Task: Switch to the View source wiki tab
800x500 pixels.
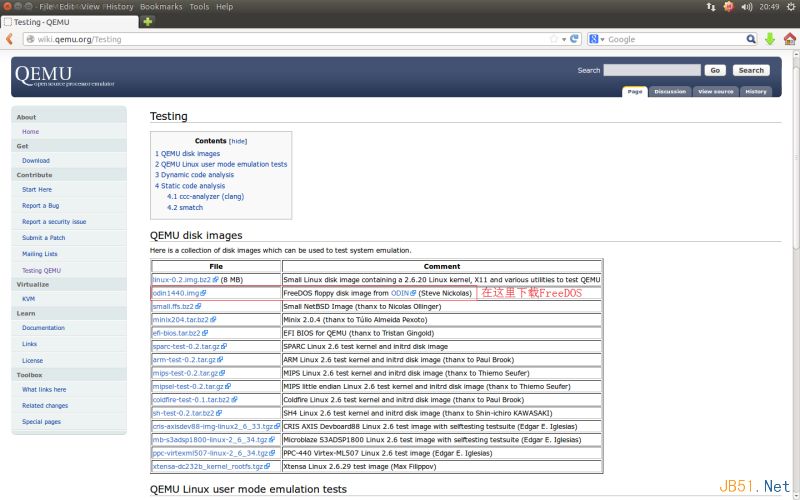Action: point(715,91)
